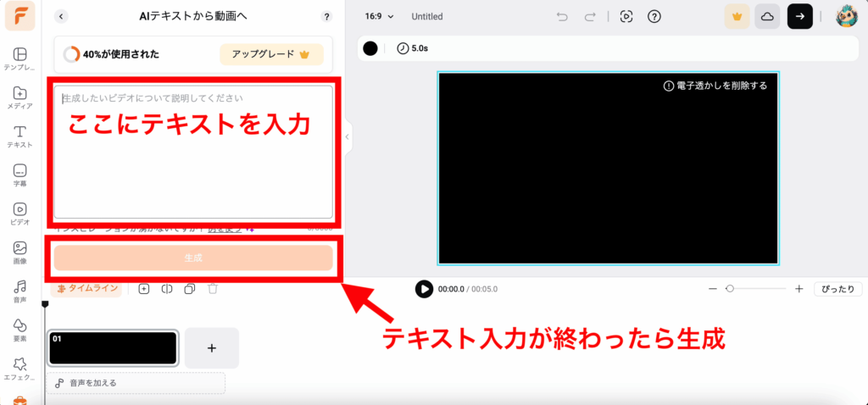Image resolution: width=868 pixels, height=405 pixels.
Task: Open the エフェクト effects panel
Action: (x=20, y=369)
